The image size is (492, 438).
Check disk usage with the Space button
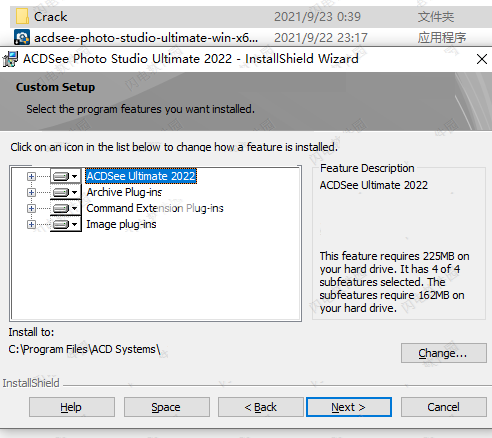coord(167,407)
